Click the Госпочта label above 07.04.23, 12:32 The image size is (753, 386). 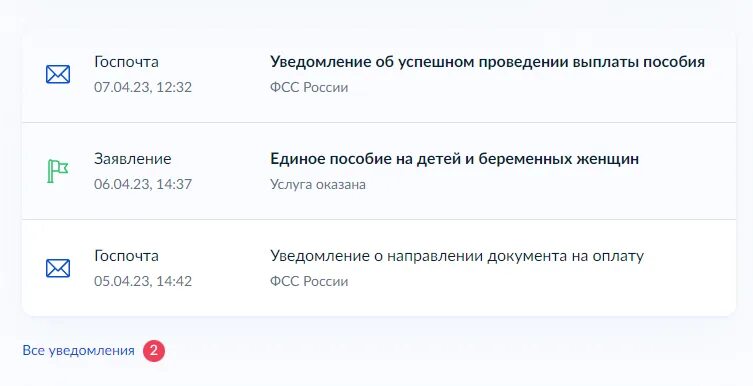(126, 62)
